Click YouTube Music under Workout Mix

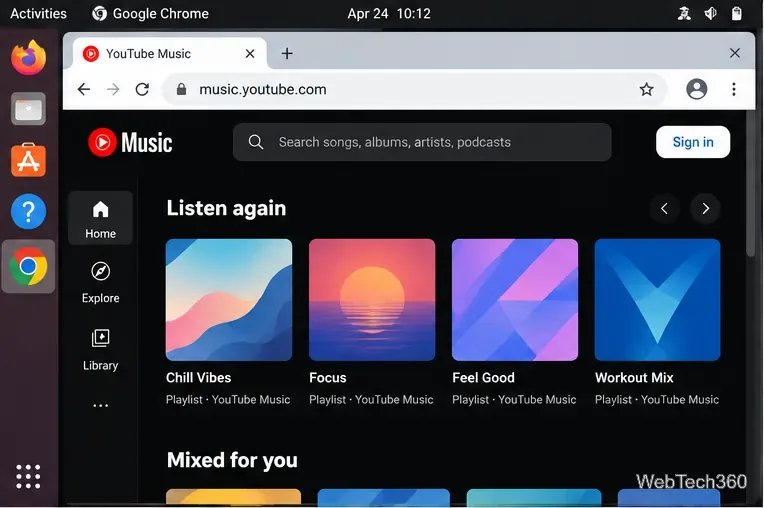(680, 399)
